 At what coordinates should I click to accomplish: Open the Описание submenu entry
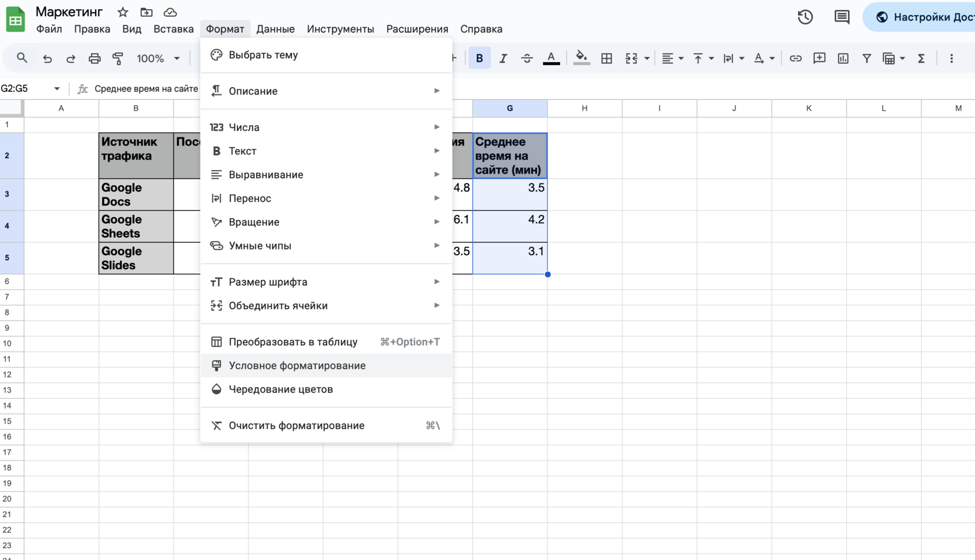coord(326,91)
